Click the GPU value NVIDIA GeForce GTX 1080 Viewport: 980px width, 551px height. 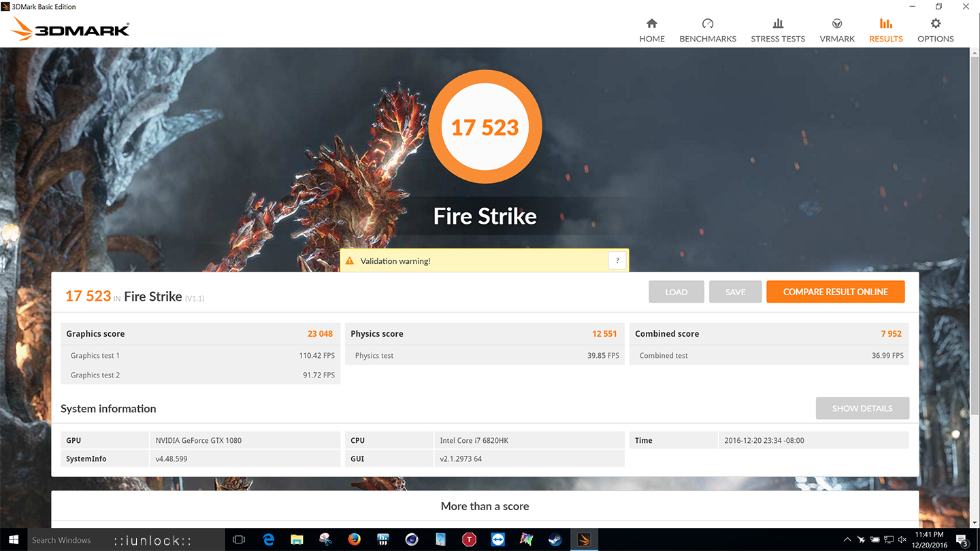click(x=198, y=441)
